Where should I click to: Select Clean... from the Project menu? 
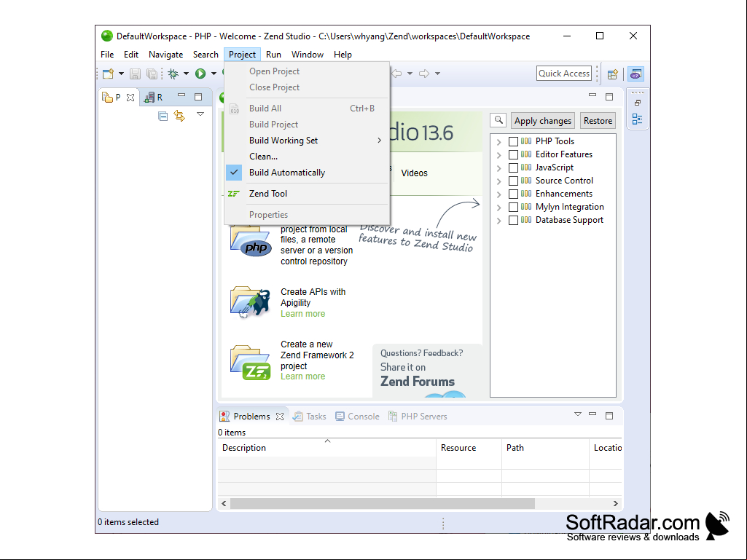click(x=308, y=157)
